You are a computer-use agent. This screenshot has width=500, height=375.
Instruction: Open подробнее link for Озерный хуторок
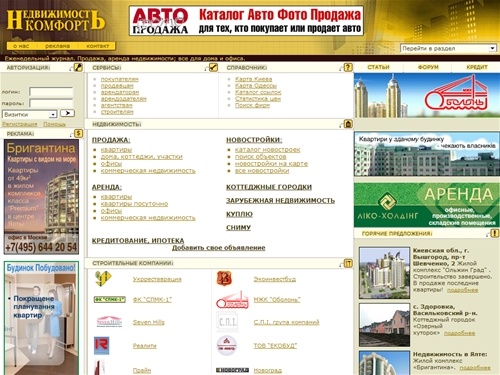[x=459, y=333]
